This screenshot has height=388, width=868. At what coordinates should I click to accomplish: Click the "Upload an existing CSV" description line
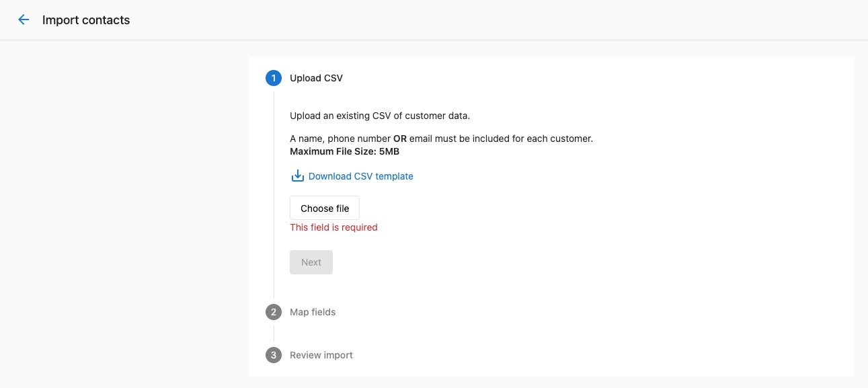click(x=380, y=116)
